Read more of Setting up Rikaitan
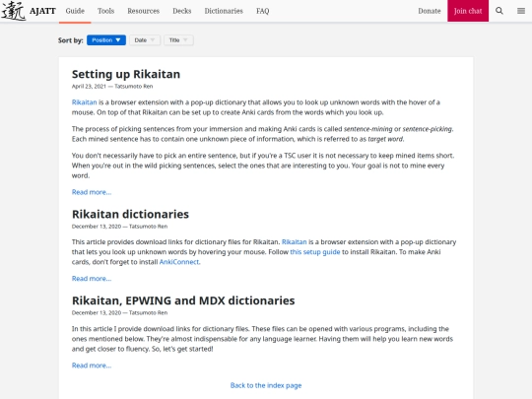 [92, 192]
